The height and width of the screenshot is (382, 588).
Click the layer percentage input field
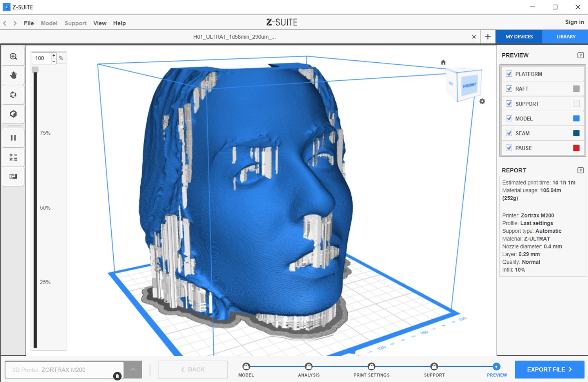click(x=42, y=58)
